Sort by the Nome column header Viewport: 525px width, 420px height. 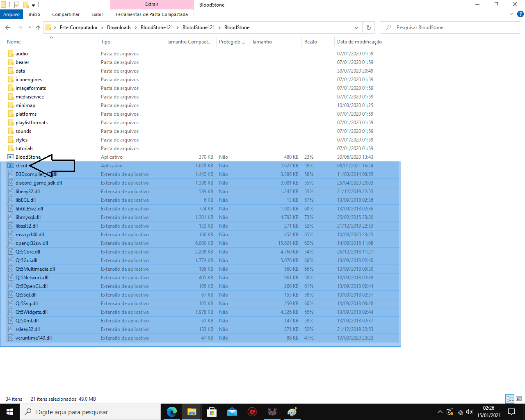[14, 42]
